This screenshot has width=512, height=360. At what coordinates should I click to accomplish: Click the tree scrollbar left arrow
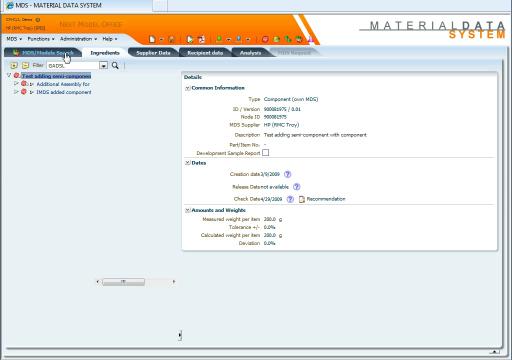tap(98, 282)
